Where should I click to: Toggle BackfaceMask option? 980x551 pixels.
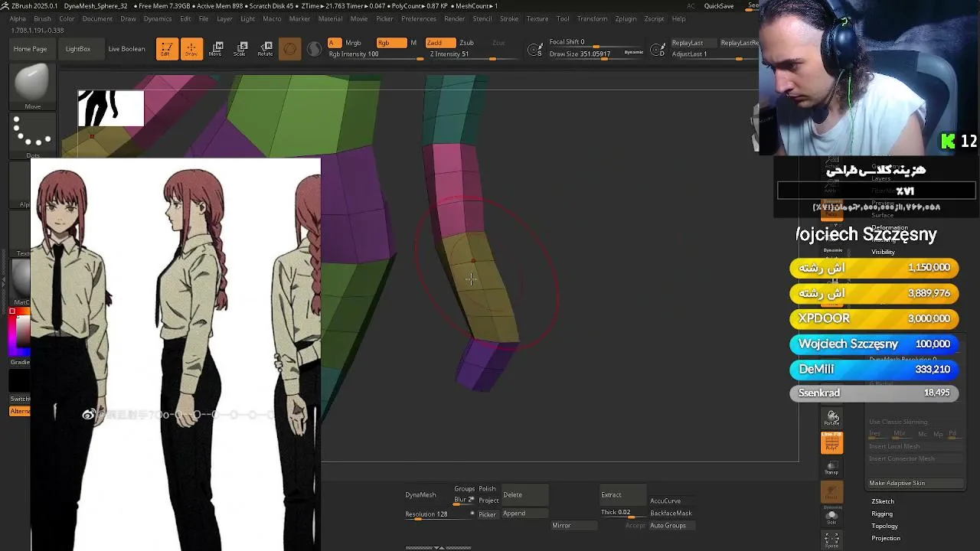671,514
